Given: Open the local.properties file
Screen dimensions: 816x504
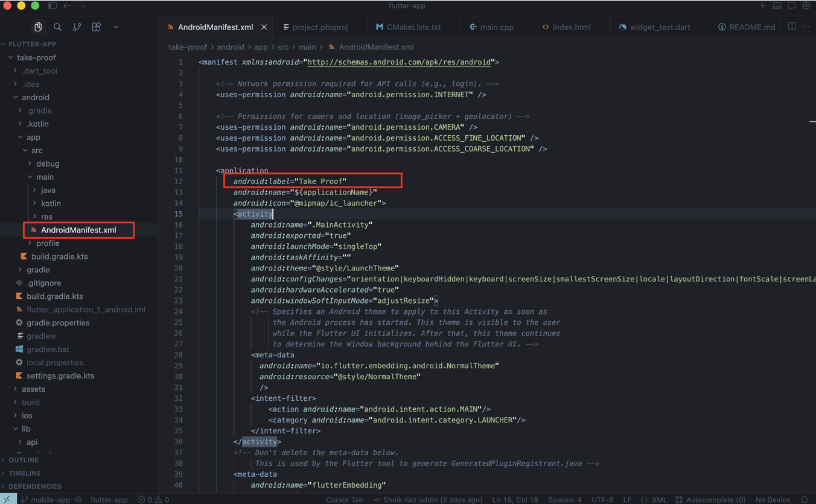Looking at the screenshot, I should [x=79, y=363].
